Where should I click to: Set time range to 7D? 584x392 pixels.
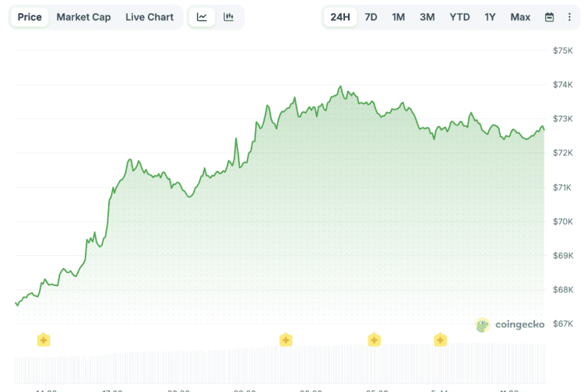click(371, 17)
